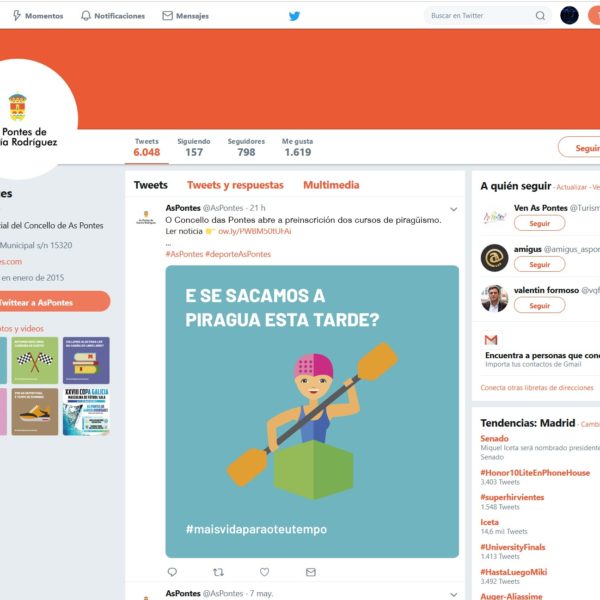The width and height of the screenshot is (600, 600).
Task: Open Momentos lightning icon
Action: pos(17,16)
